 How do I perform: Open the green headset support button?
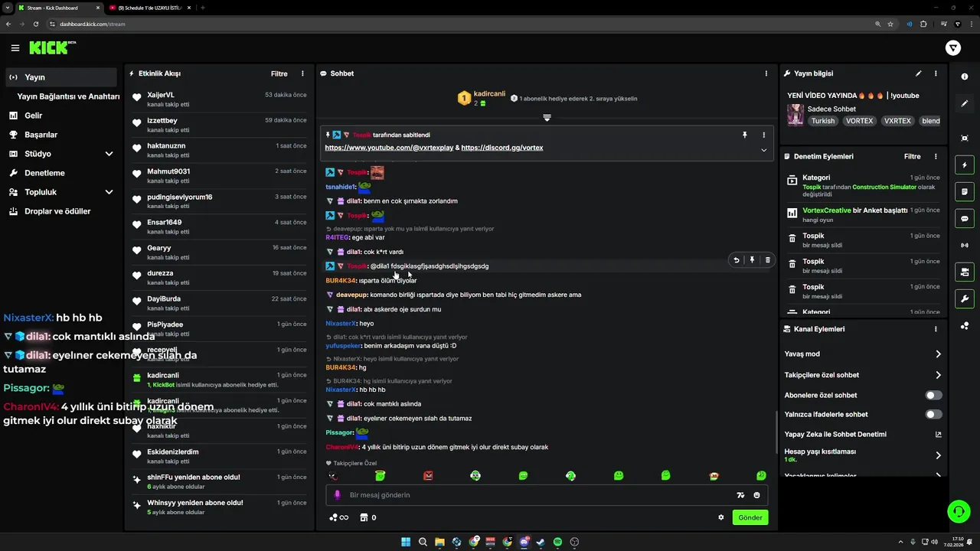click(959, 510)
